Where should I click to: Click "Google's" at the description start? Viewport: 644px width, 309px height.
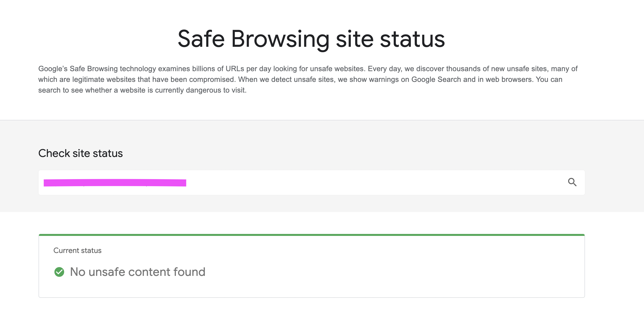[53, 69]
